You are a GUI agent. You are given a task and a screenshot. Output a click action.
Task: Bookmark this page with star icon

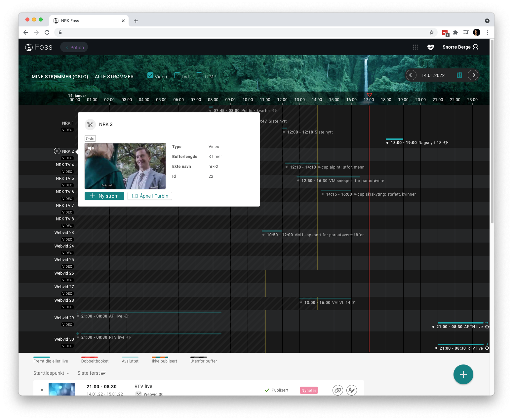(431, 32)
